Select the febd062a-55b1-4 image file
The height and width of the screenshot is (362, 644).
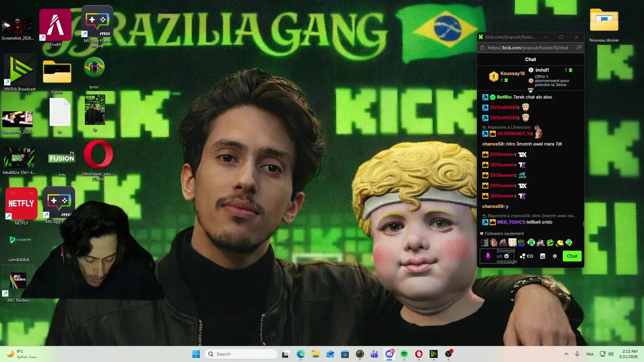(x=19, y=161)
